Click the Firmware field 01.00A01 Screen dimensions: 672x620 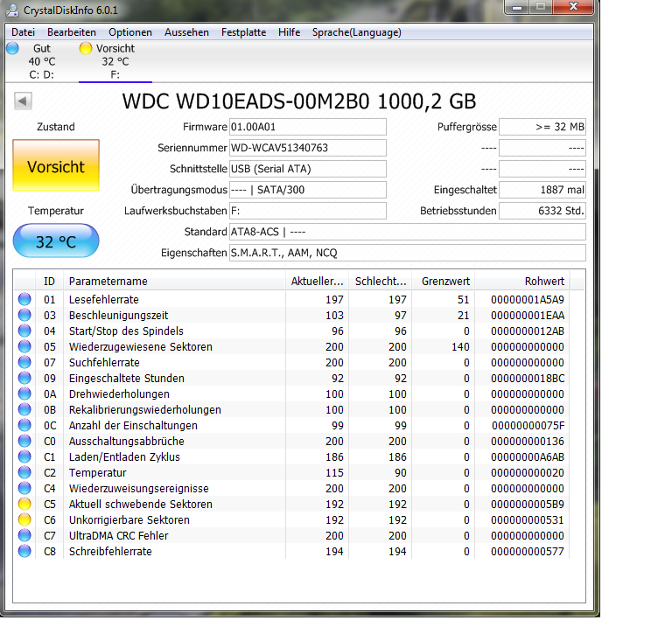[308, 127]
